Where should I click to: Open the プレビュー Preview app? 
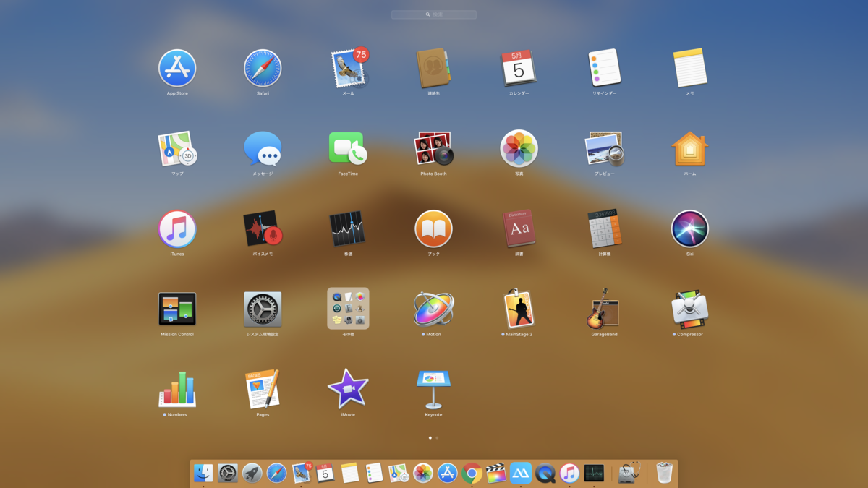[x=604, y=148]
